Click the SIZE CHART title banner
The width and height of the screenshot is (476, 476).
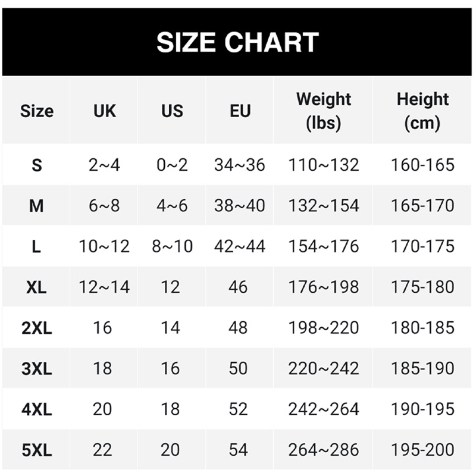238,42
